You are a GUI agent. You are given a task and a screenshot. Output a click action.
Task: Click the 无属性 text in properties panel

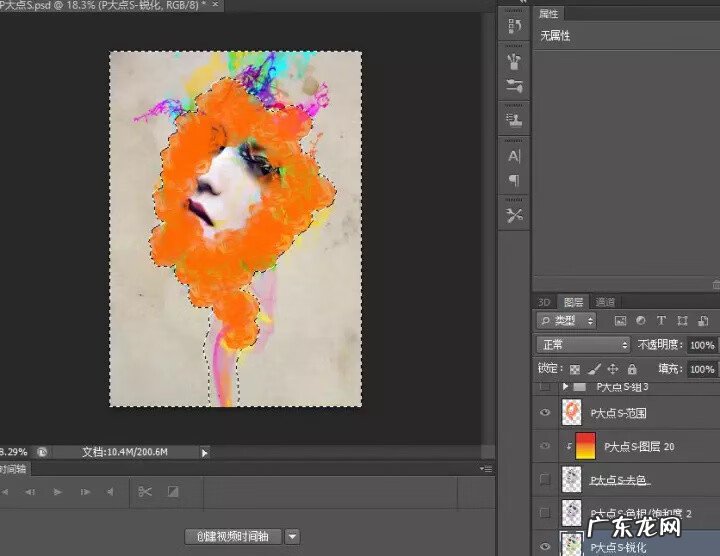point(555,36)
